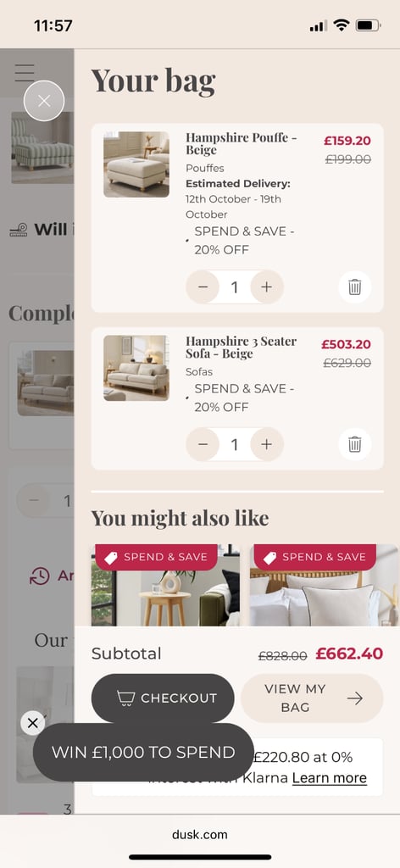Image resolution: width=400 pixels, height=868 pixels.
Task: Decrease 3 Seater Sofa quantity with minus
Action: 203,444
